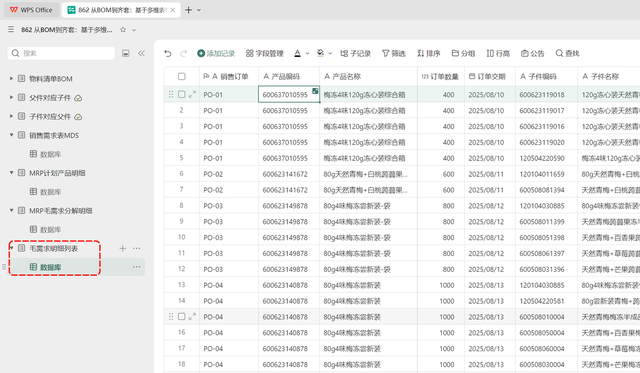The height and width of the screenshot is (373, 640).
Task: Open the text color dropdown arrow
Action: click(x=307, y=53)
